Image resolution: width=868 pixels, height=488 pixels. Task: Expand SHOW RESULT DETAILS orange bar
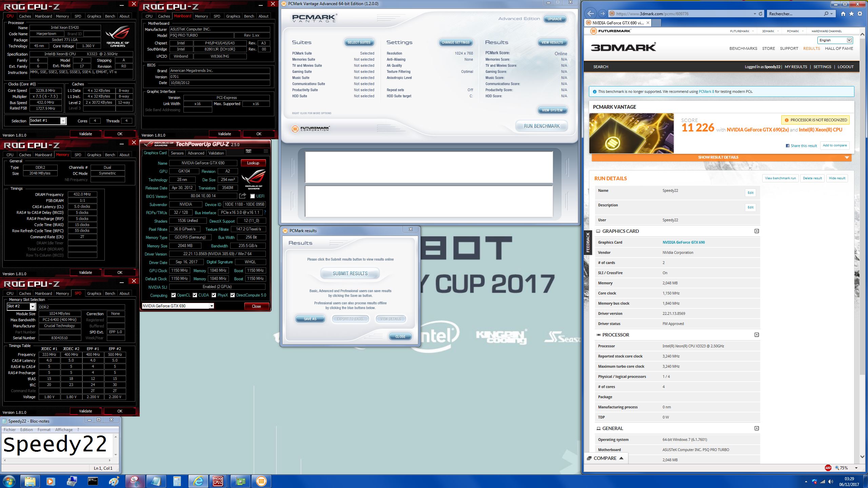pos(722,157)
